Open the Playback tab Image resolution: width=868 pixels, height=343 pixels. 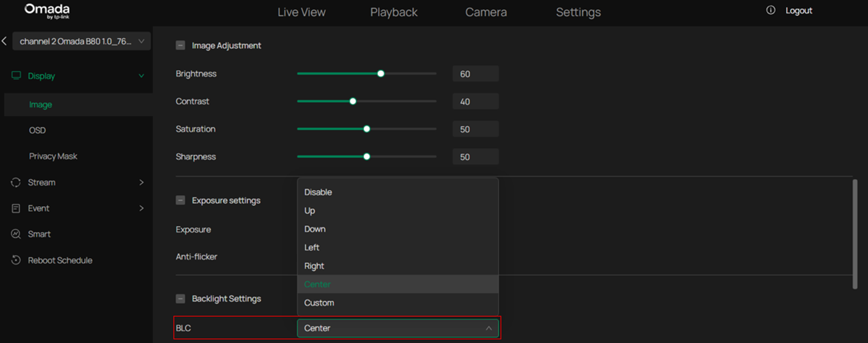[394, 12]
